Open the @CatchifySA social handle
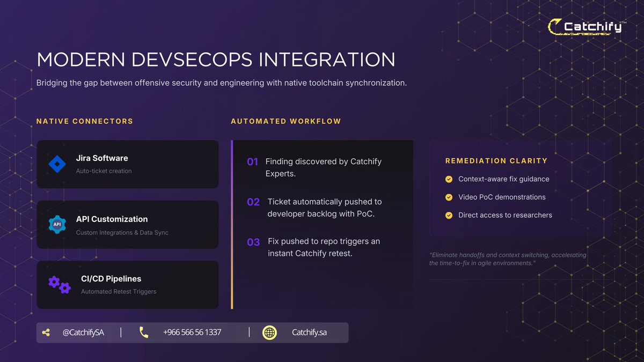Image resolution: width=644 pixels, height=362 pixels. (x=83, y=333)
